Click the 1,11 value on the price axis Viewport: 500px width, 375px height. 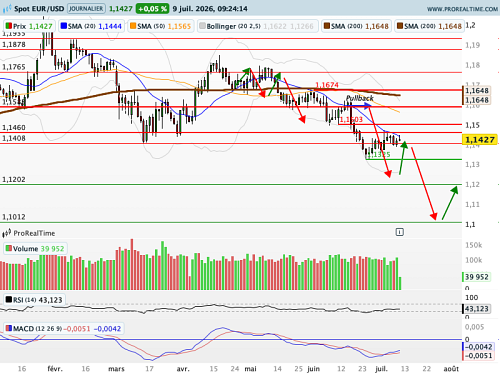coord(472,204)
